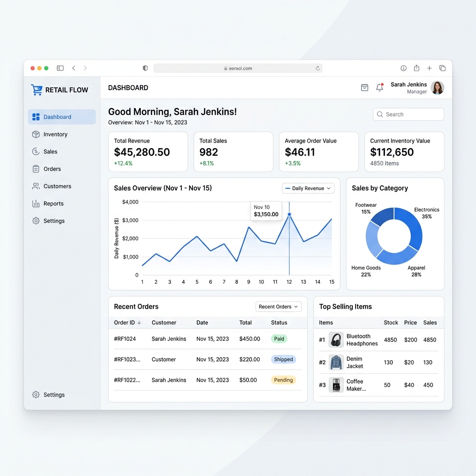Open the Recent Orders filter dropdown
The height and width of the screenshot is (476, 476).
click(x=278, y=307)
